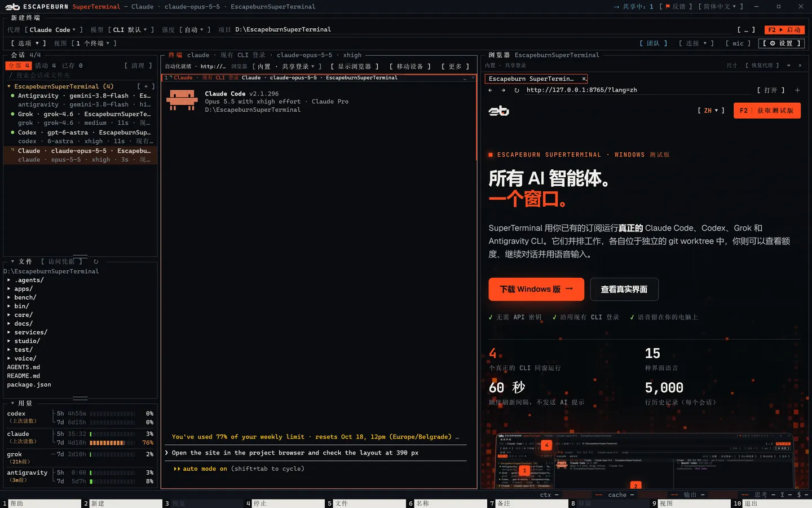
Task: Open the 简体中文 language dropdown
Action: pos(721,7)
